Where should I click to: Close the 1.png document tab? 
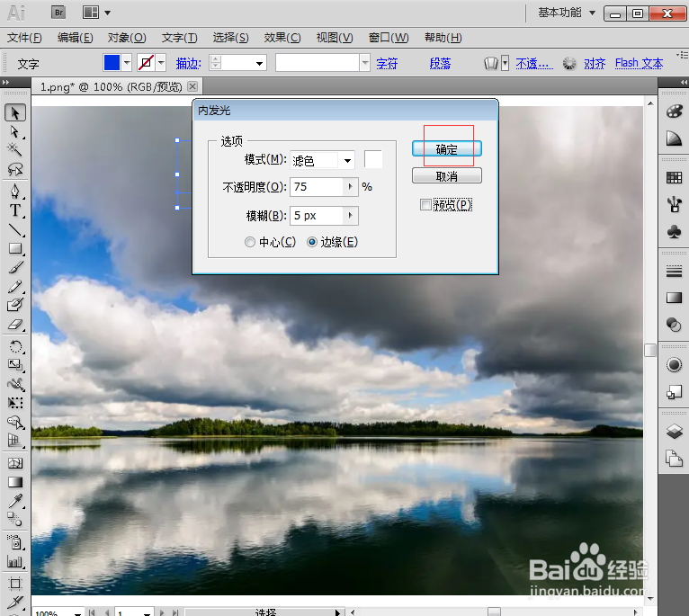click(x=192, y=86)
